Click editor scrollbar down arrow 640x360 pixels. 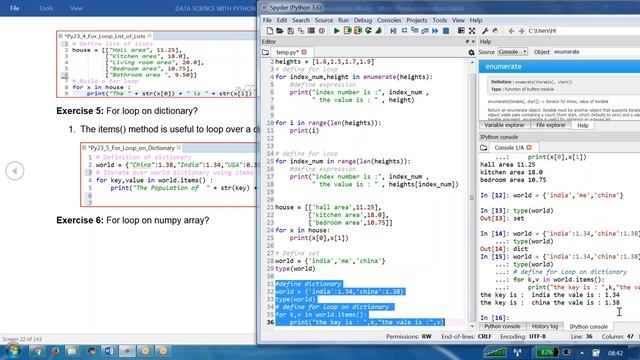472,326
